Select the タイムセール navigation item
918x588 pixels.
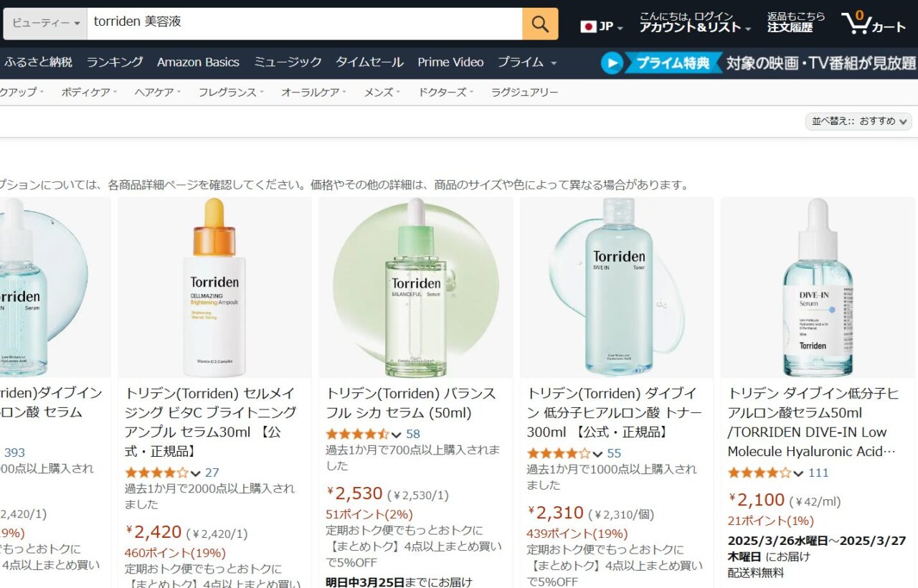click(x=369, y=62)
